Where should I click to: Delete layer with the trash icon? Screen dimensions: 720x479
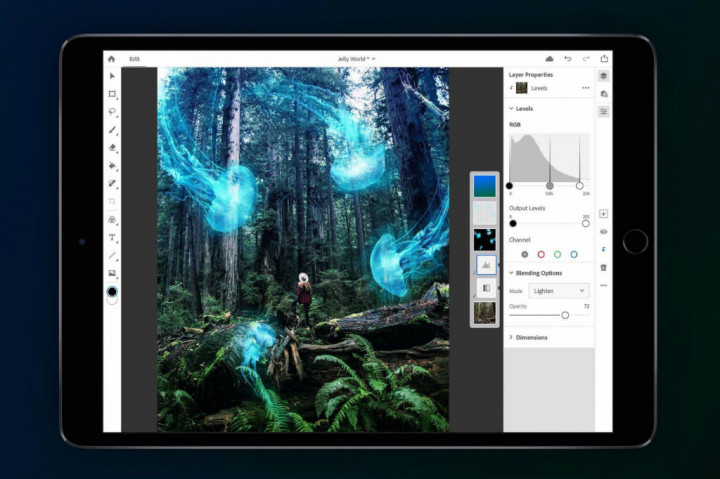[604, 267]
